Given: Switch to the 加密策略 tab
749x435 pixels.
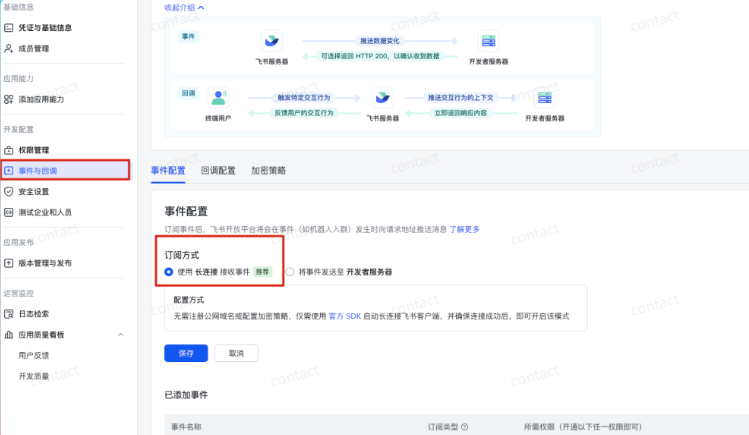Looking at the screenshot, I should tap(268, 171).
